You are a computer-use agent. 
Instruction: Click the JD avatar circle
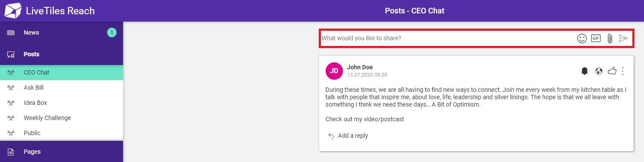[334, 71]
